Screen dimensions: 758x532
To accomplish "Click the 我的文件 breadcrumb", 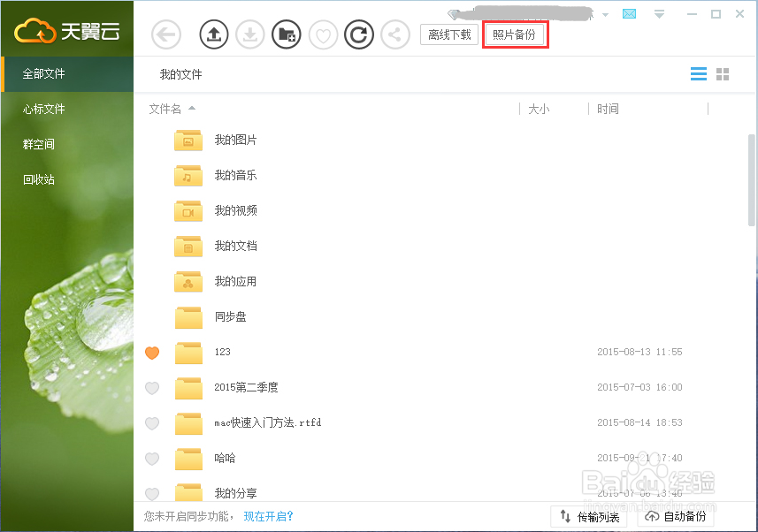I will click(x=180, y=74).
